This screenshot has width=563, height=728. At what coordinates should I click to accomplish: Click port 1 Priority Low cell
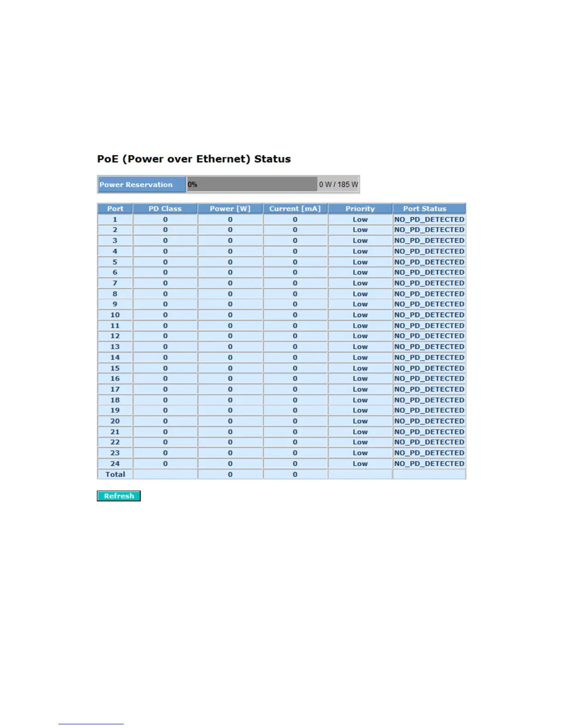360,219
